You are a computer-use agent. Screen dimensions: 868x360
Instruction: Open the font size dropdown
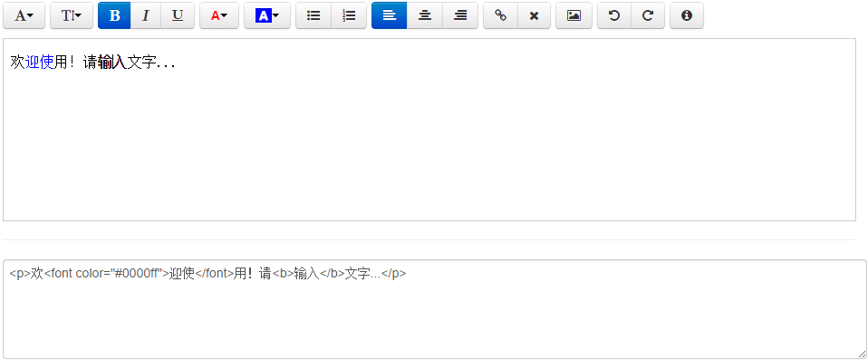pyautogui.click(x=72, y=15)
